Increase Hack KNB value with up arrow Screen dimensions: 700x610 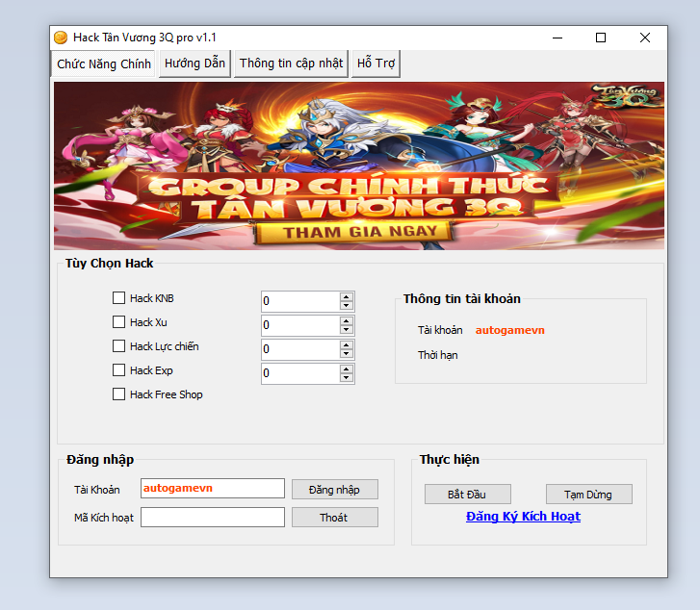click(x=347, y=296)
